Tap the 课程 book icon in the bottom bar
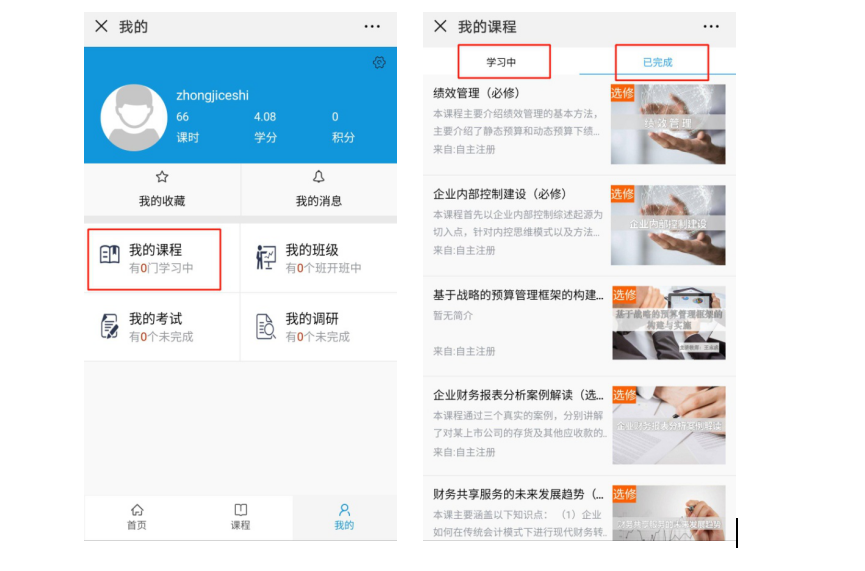This screenshot has width=865, height=571. [241, 509]
